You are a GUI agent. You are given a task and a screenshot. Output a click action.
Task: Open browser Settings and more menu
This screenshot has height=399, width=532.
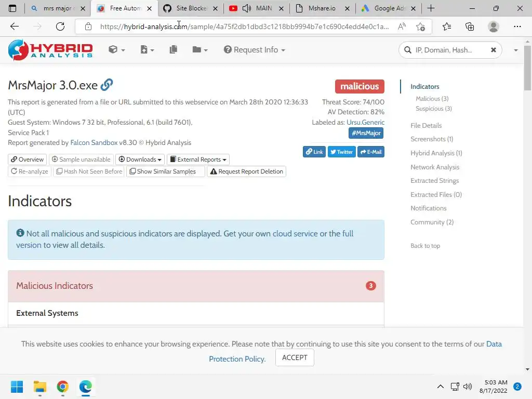coord(517,26)
